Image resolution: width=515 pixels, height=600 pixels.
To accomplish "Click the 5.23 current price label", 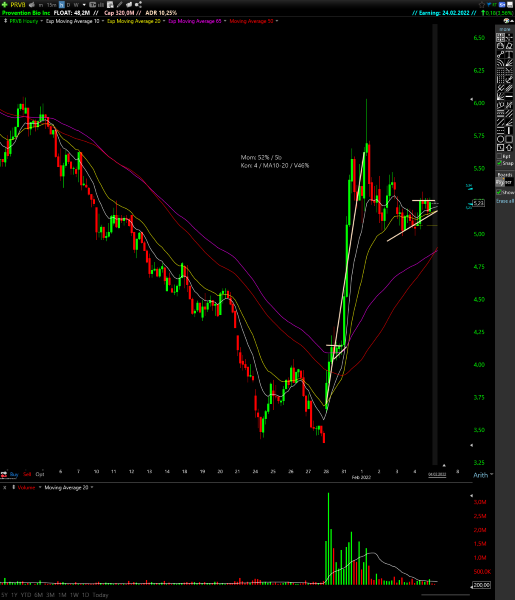I will tap(479, 203).
